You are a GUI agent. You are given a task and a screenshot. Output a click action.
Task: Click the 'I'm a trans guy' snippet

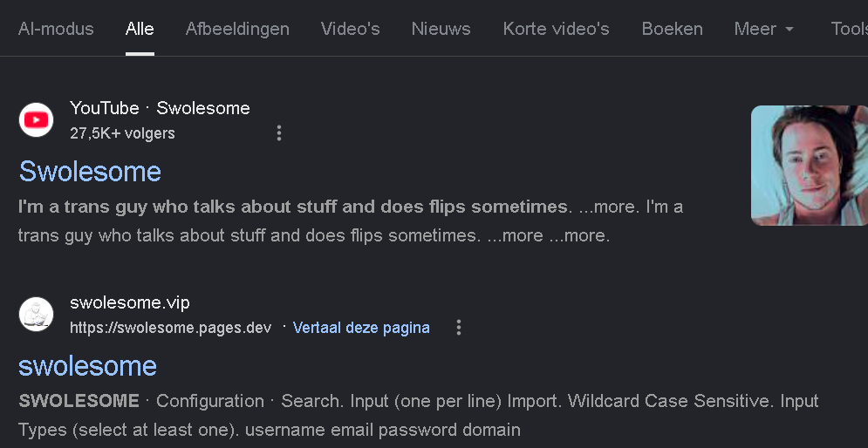tap(351, 221)
